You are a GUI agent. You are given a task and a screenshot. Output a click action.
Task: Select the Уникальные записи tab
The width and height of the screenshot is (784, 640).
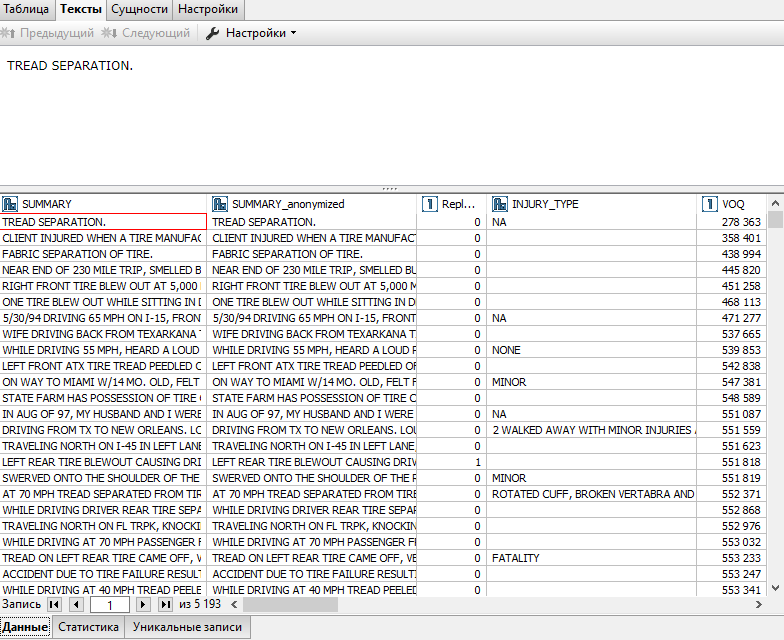[188, 628]
